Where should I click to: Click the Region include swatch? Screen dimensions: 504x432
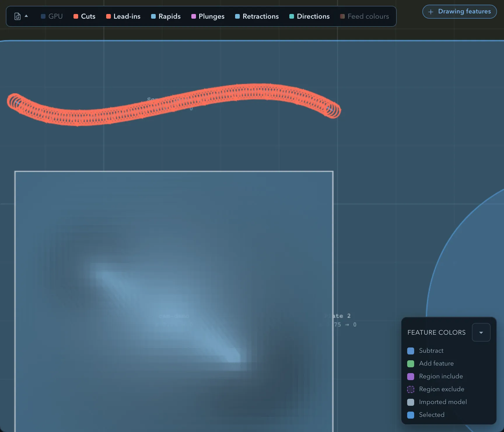[x=411, y=376]
